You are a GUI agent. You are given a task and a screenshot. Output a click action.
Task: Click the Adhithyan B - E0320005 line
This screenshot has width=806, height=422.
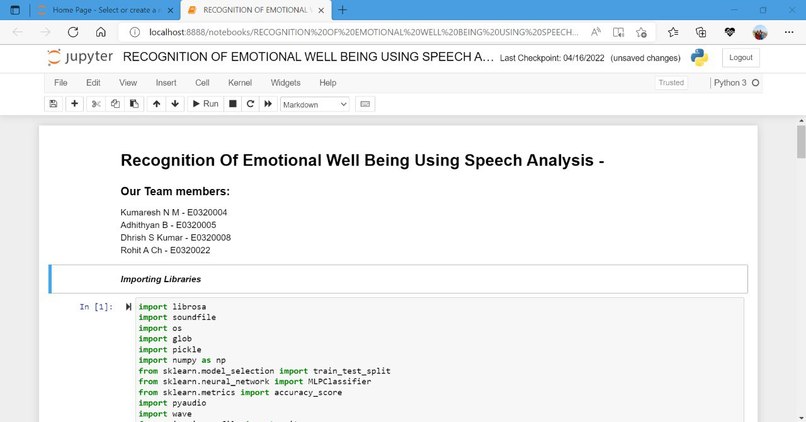pyautogui.click(x=168, y=225)
